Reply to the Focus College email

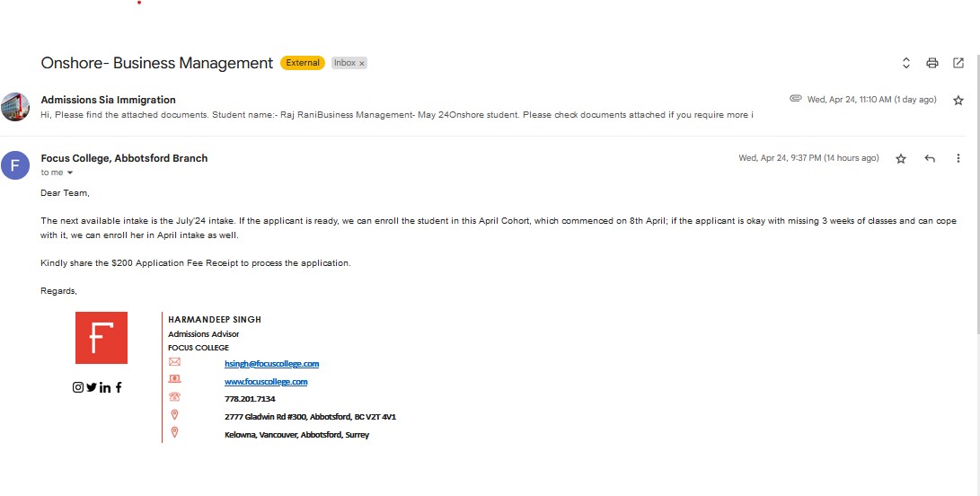coord(930,158)
